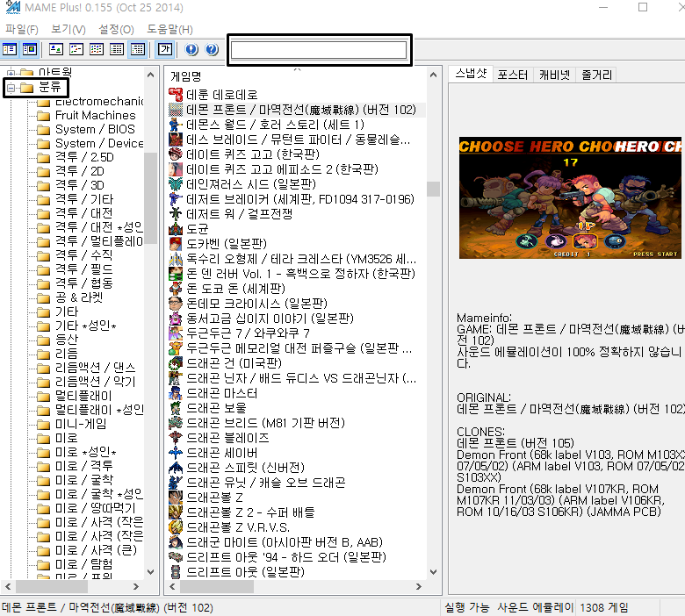Select the 격투 / 2.5D category folder

pyautogui.click(x=84, y=157)
